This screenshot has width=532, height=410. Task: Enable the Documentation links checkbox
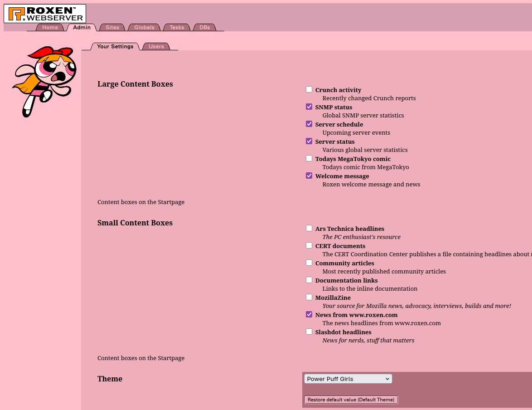(309, 280)
